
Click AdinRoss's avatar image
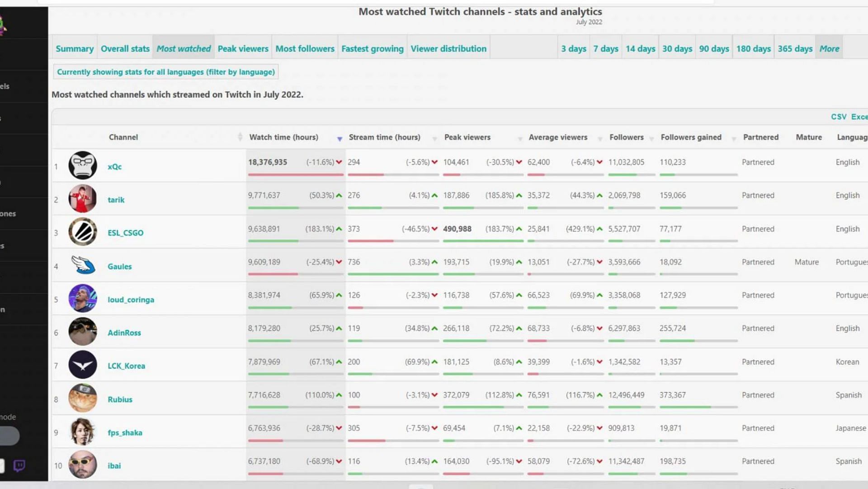click(83, 332)
